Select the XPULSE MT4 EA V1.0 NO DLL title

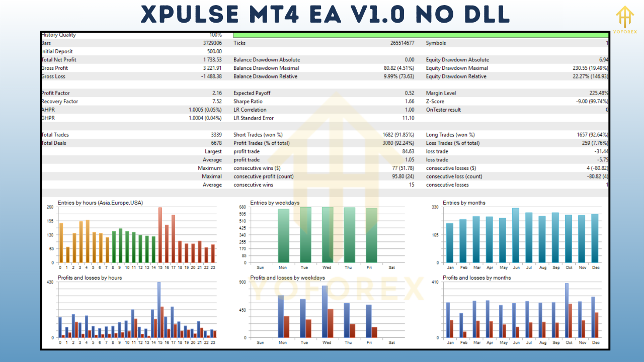(x=326, y=15)
